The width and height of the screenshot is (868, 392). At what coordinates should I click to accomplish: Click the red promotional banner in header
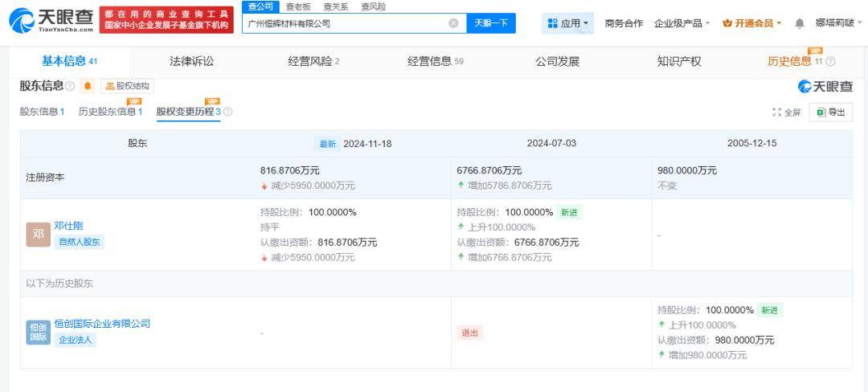pos(166,20)
